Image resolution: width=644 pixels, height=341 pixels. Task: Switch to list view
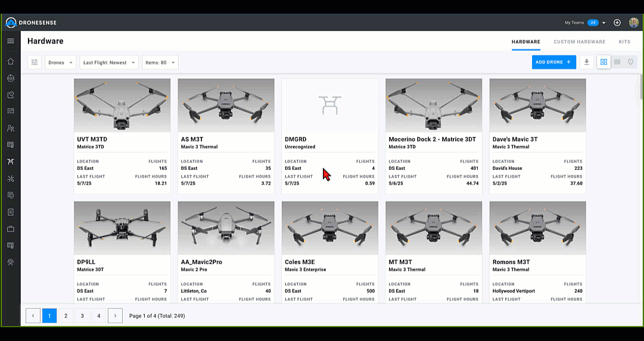tap(617, 62)
